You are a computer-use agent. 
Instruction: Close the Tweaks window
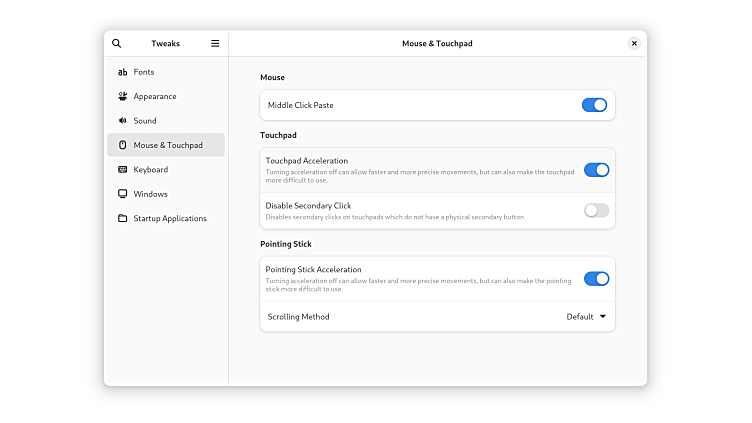click(634, 44)
